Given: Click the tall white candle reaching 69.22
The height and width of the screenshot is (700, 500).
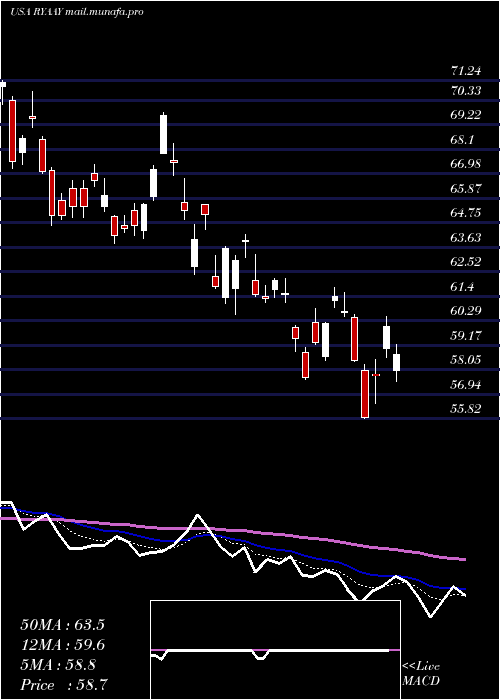Looking at the screenshot, I should [163, 134].
